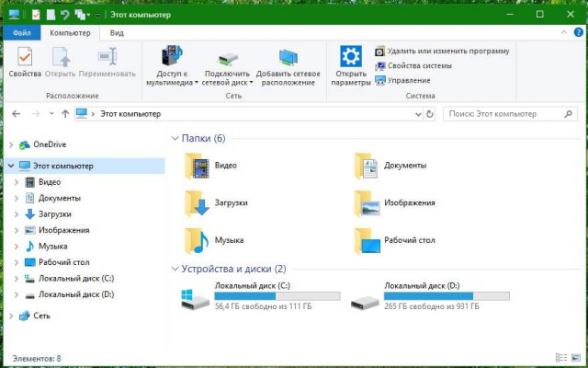Image resolution: width=588 pixels, height=368 pixels.
Task: Collapse the Устройства и диски group
Action: pyautogui.click(x=175, y=270)
